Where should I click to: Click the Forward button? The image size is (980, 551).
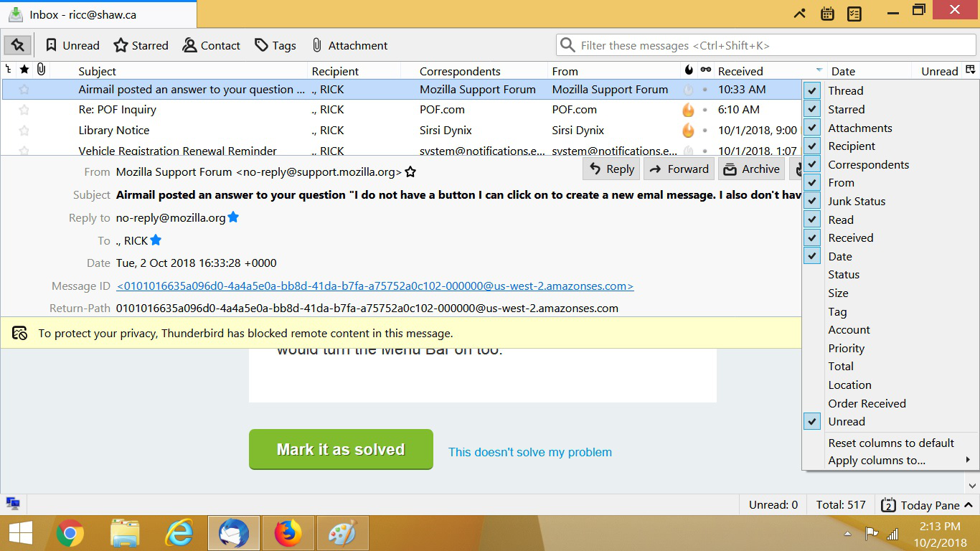[679, 169]
